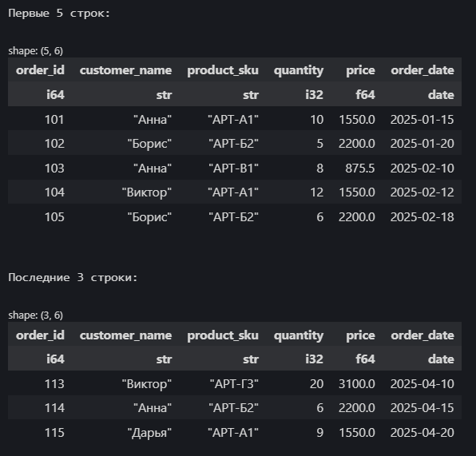Click the product_sku header in first table
Image resolution: width=476 pixels, height=456 pixels.
pos(223,70)
